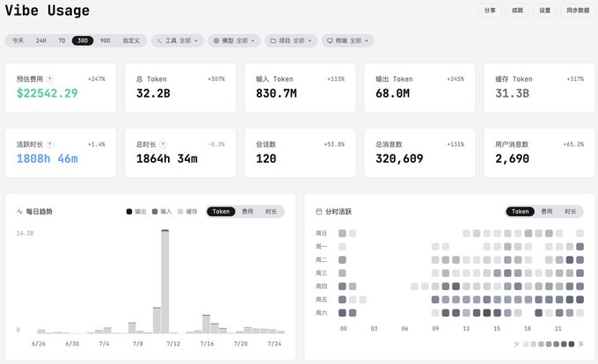This screenshot has height=364, width=598.
Task: Toggle the 缓存 legend series
Action: coord(187,212)
